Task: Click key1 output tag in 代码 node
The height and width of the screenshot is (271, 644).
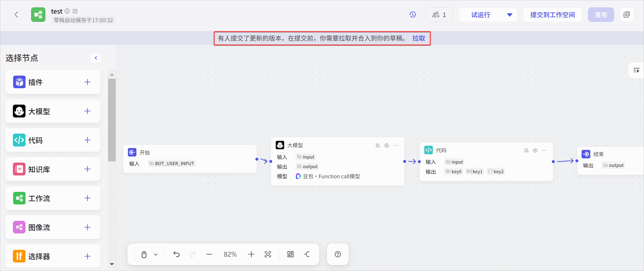Action: click(x=475, y=171)
